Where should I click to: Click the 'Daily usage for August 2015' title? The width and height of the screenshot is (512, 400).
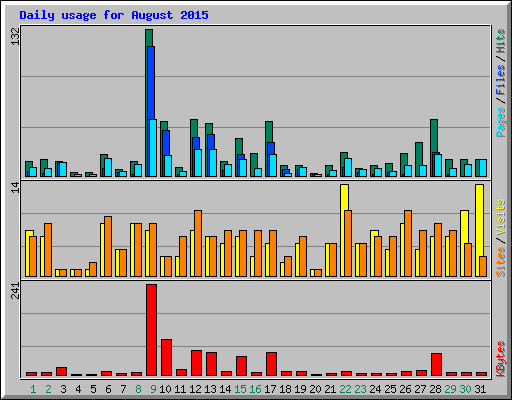point(114,15)
